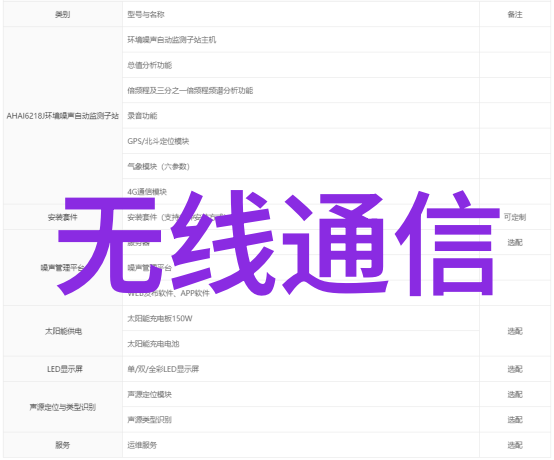This screenshot has width=554, height=460.
Task: Select the 太阳能充电板150W row
Action: 301,318
